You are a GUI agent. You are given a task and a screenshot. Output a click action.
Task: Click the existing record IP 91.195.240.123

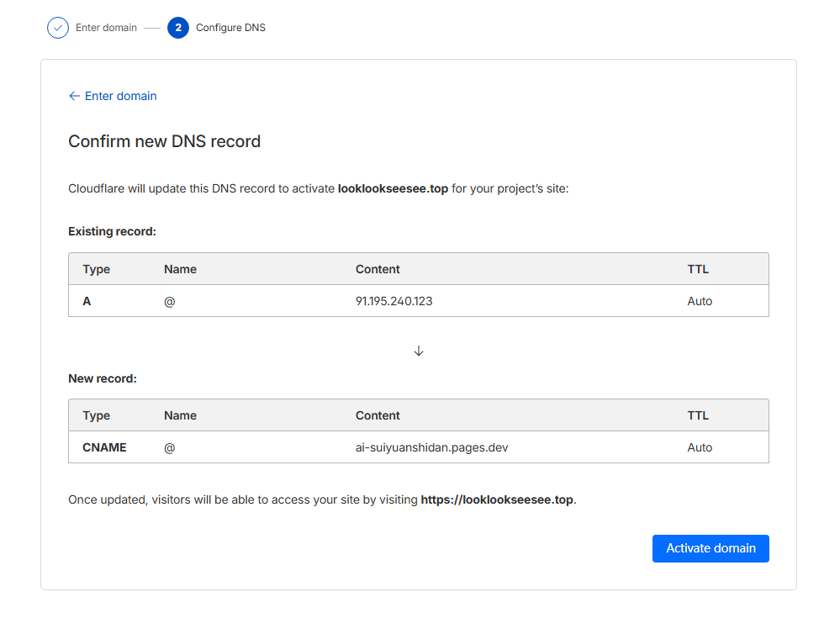point(394,301)
